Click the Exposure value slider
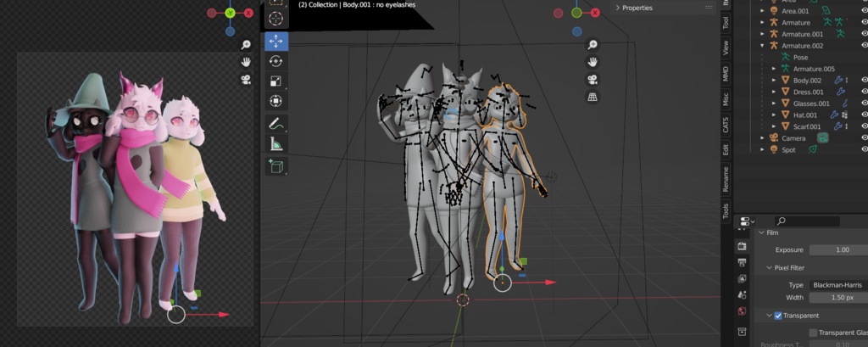Image resolution: width=868 pixels, height=347 pixels. [838, 250]
